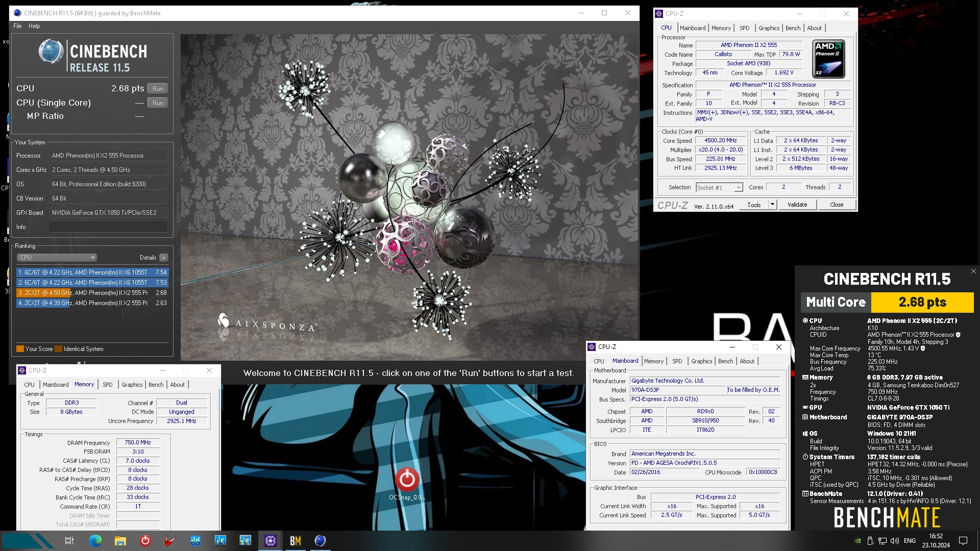Open the Bench tab in the top CPU-Z window
Viewport: 980px width, 551px height.
pyautogui.click(x=793, y=28)
